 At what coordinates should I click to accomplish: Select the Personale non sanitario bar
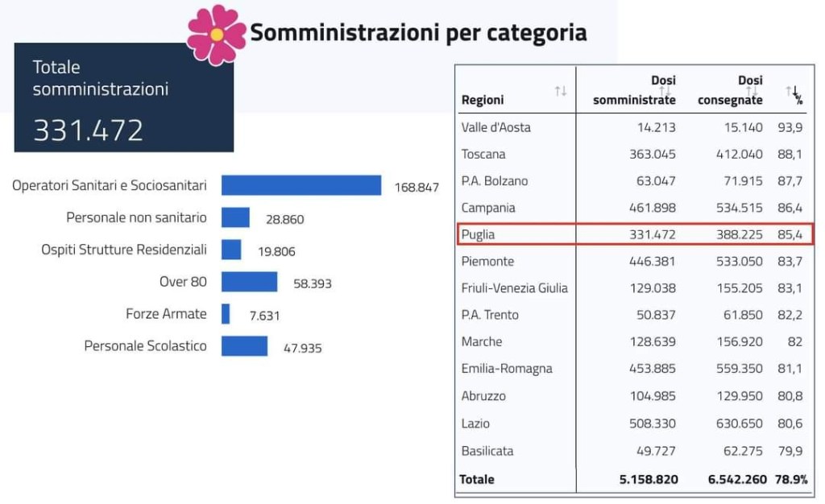tap(235, 217)
